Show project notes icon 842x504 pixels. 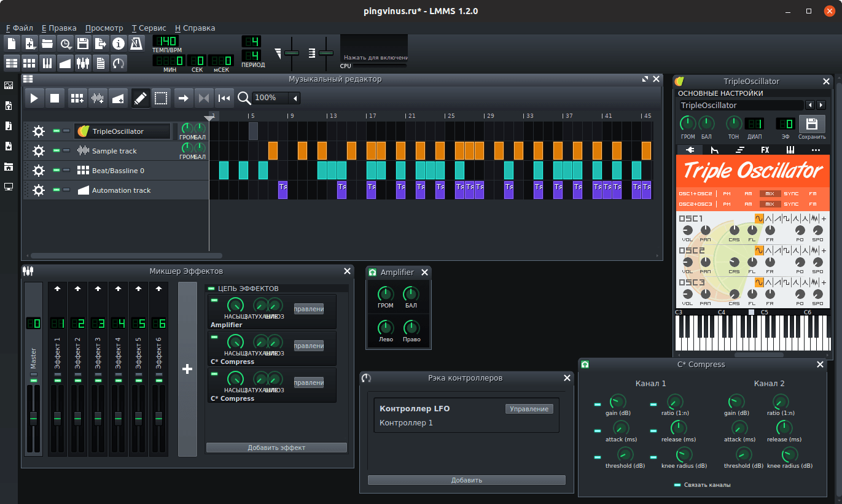click(x=101, y=63)
